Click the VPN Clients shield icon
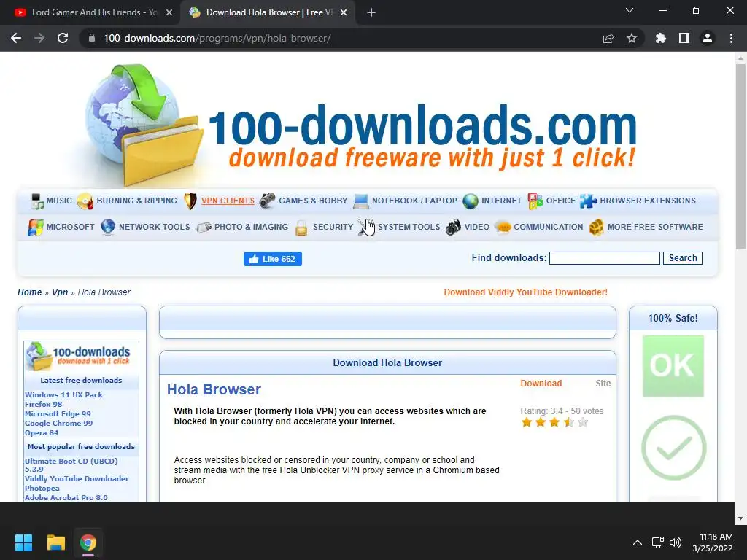Screen dimensions: 747x560 (x=190, y=201)
